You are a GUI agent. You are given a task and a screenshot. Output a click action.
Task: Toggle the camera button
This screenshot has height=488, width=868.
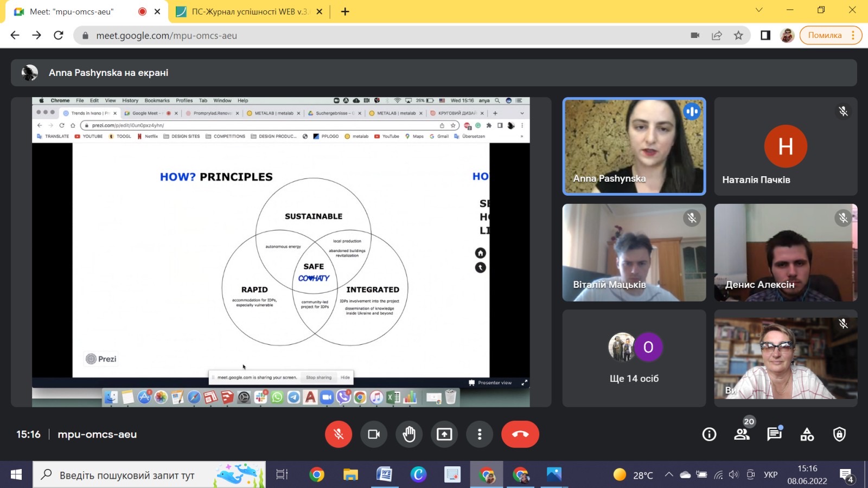tap(374, 434)
